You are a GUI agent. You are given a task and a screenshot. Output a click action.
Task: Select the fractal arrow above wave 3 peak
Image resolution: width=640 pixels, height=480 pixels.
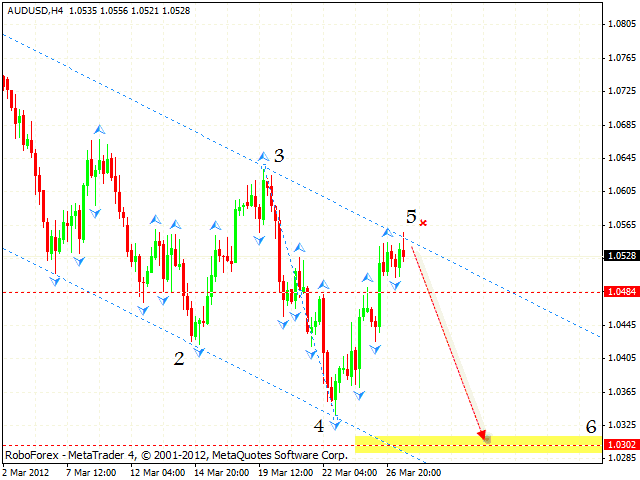tap(263, 156)
